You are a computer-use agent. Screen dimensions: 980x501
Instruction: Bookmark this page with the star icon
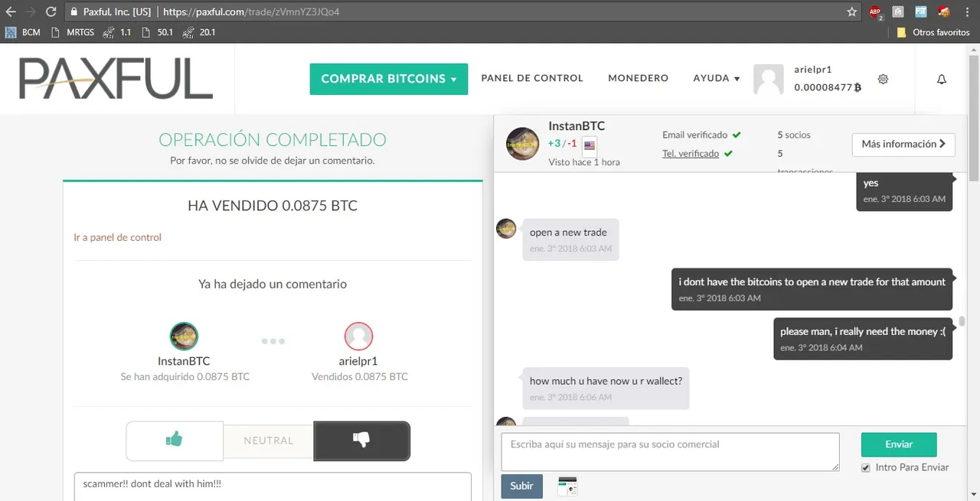[x=852, y=12]
